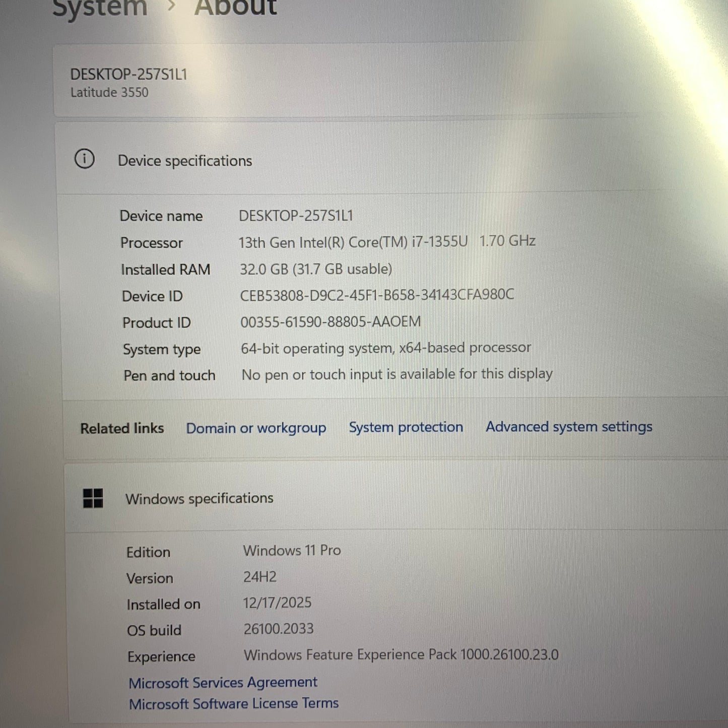Screen dimensions: 728x728
Task: Collapse the Device specifications section
Action: [x=185, y=160]
